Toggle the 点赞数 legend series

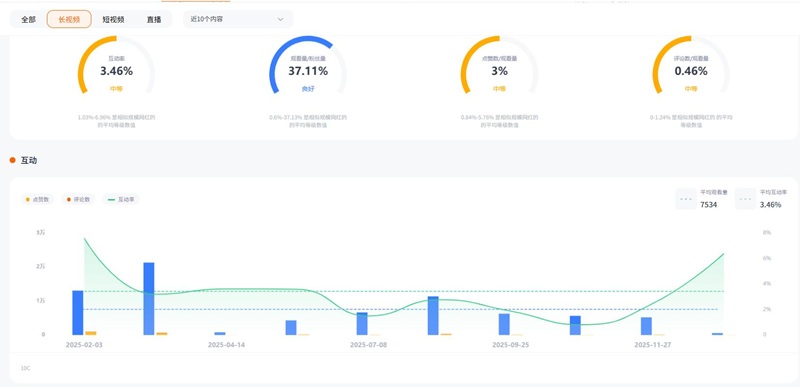[37, 199]
